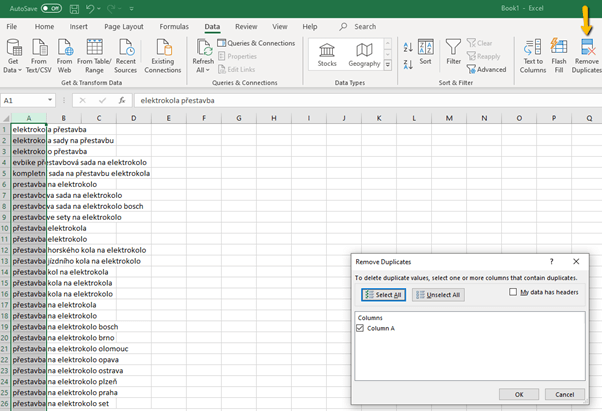
Task: Close the Remove Duplicates dialog
Action: [x=576, y=261]
